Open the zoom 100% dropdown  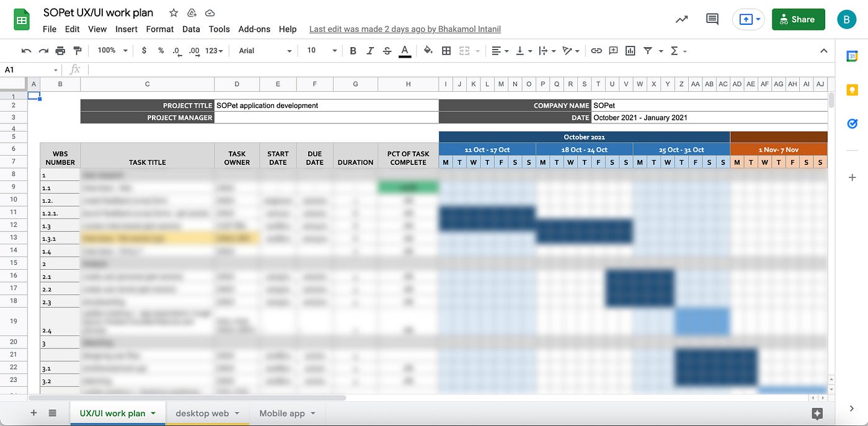tap(113, 51)
